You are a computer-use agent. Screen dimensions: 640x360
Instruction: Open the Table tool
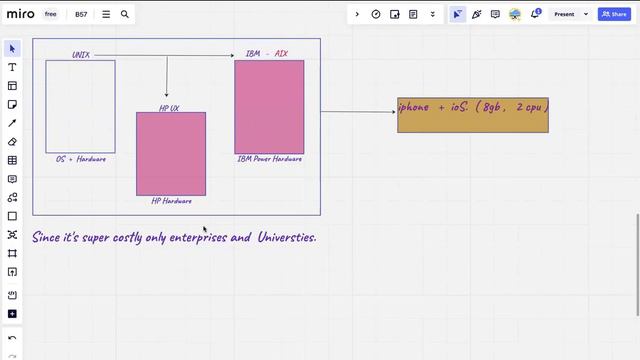point(12,160)
